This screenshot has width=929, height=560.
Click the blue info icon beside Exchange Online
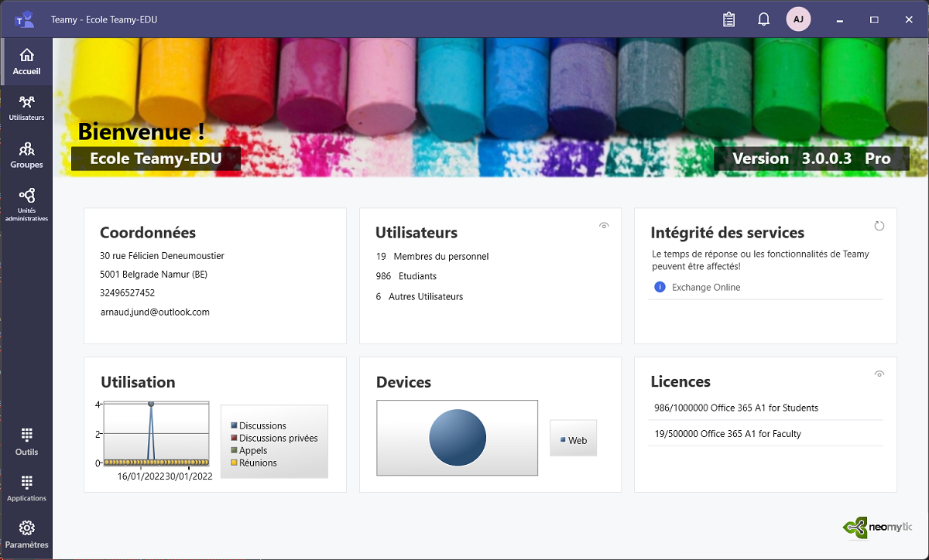pos(660,287)
